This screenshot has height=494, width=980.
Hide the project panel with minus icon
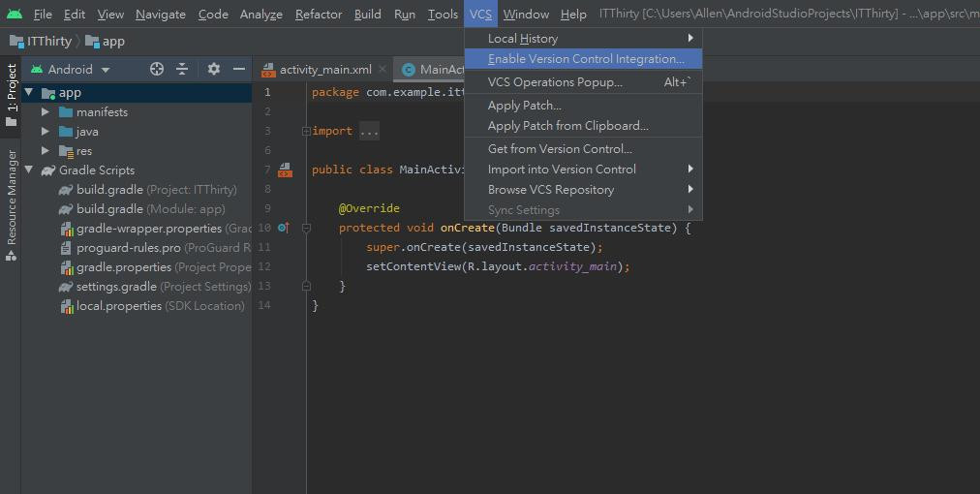(239, 69)
